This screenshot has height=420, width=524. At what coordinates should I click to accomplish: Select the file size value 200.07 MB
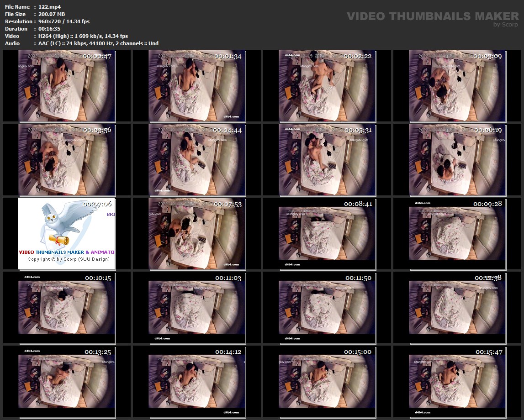(52, 14)
